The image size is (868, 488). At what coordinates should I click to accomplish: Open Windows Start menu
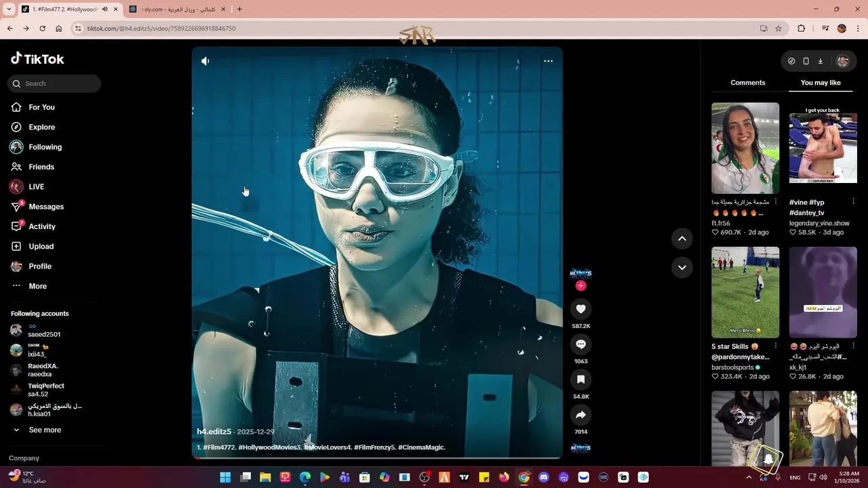(x=225, y=477)
